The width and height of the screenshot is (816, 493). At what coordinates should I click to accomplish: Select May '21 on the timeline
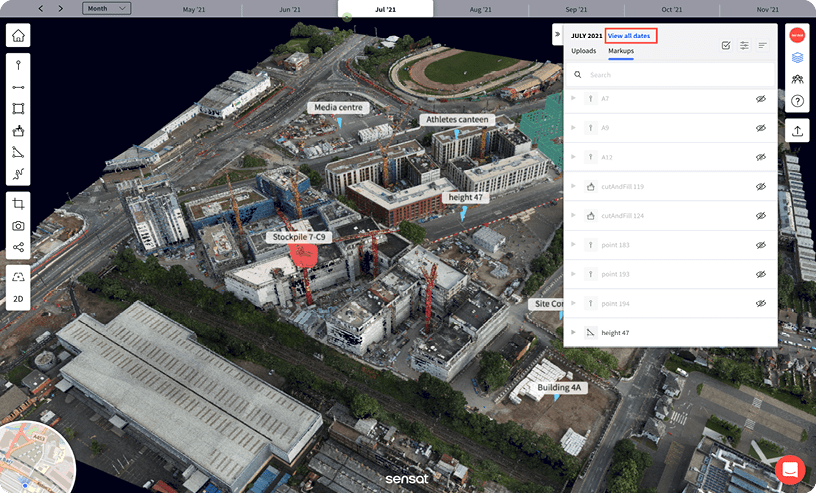click(194, 9)
